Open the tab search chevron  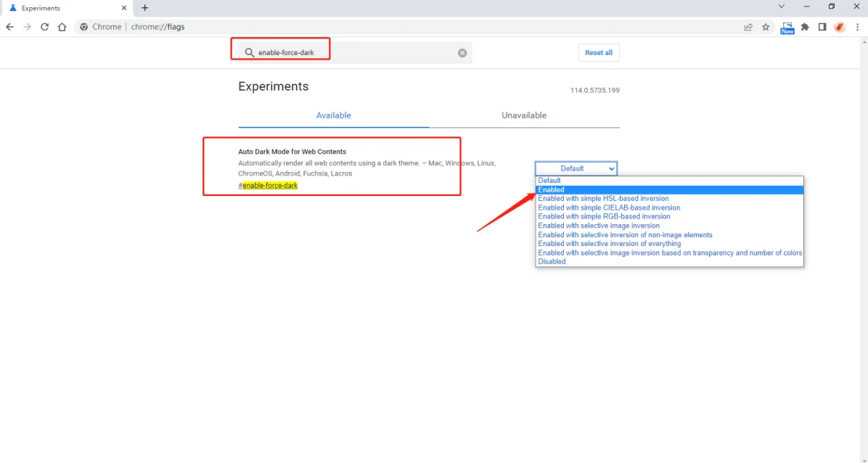(781, 7)
